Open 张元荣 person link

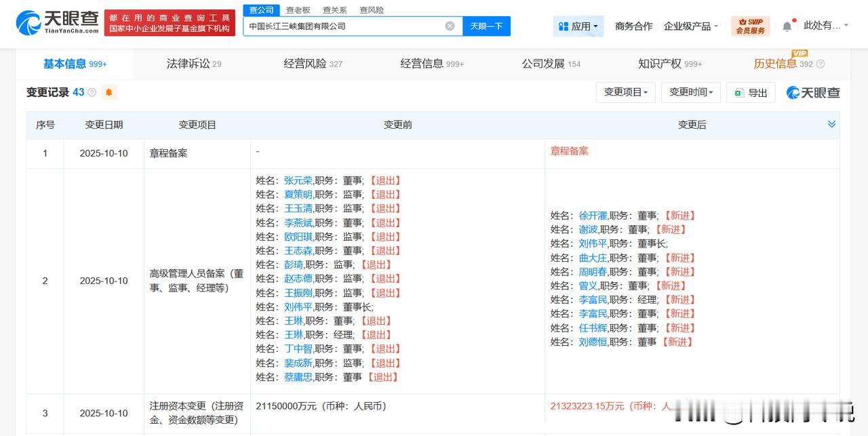point(298,180)
